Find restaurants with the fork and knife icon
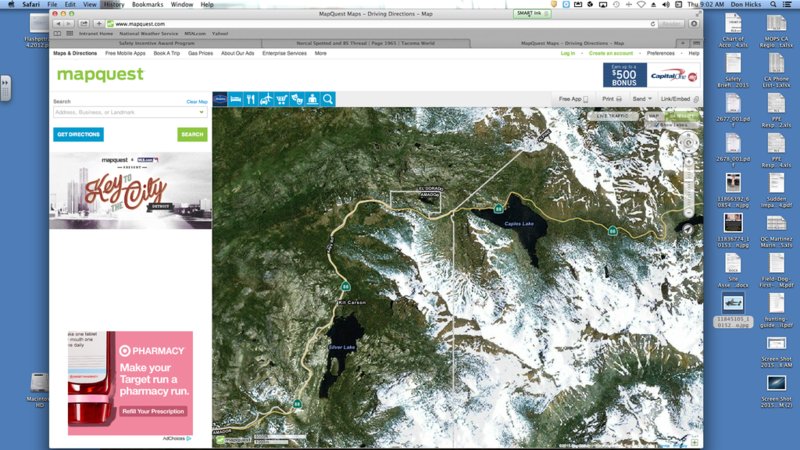The height and width of the screenshot is (450, 800). click(x=251, y=99)
